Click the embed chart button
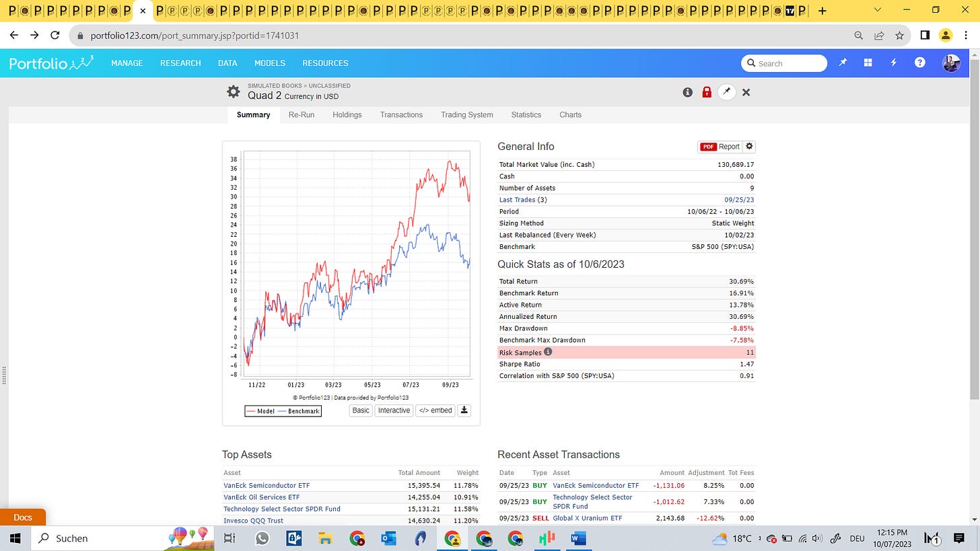This screenshot has height=551, width=980. point(435,410)
